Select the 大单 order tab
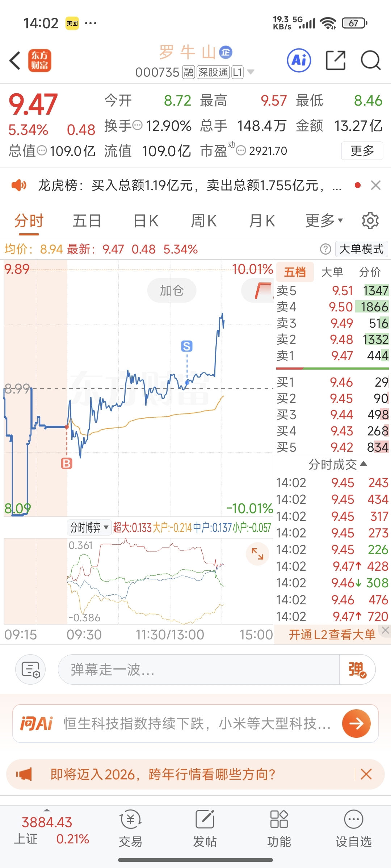 tap(332, 272)
